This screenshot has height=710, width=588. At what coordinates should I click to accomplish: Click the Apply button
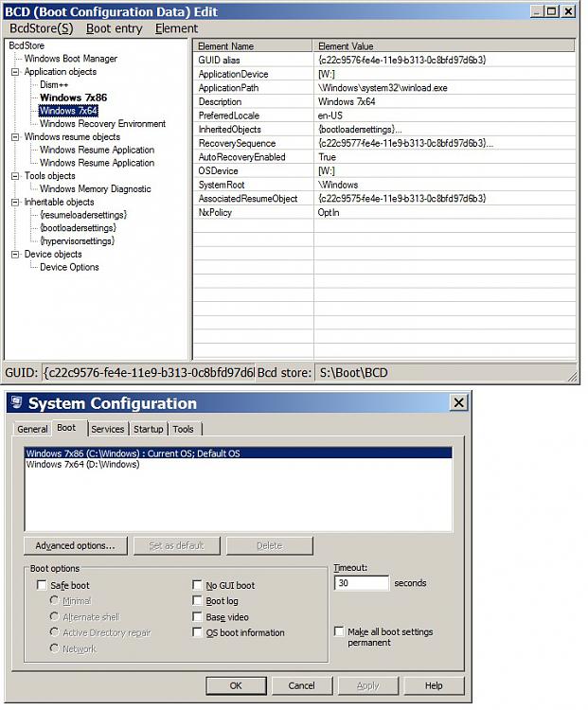[367, 685]
